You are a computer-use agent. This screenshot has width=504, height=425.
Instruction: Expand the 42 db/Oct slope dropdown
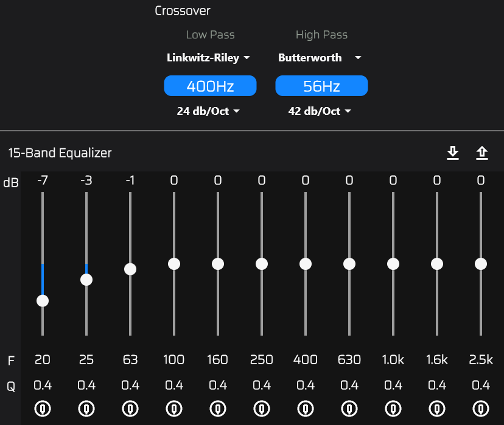320,111
